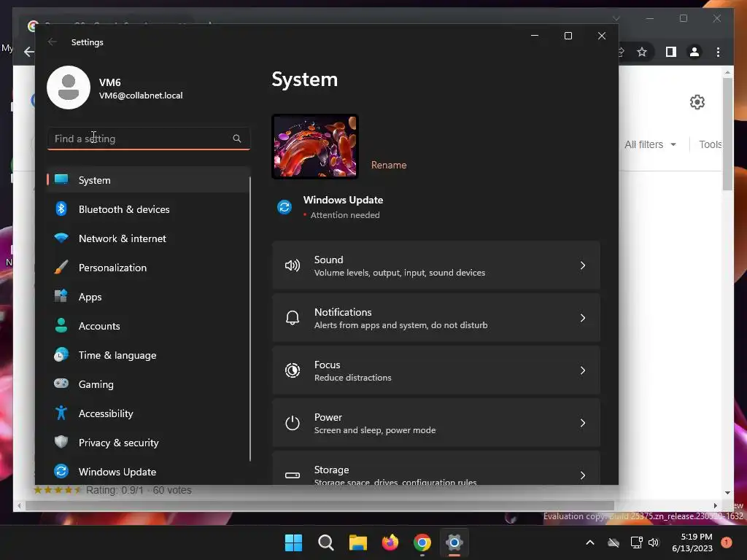Open Personalization settings

[x=148, y=268]
